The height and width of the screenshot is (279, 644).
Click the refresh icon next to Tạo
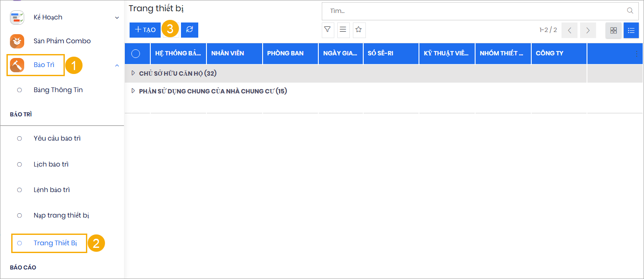[x=190, y=30]
